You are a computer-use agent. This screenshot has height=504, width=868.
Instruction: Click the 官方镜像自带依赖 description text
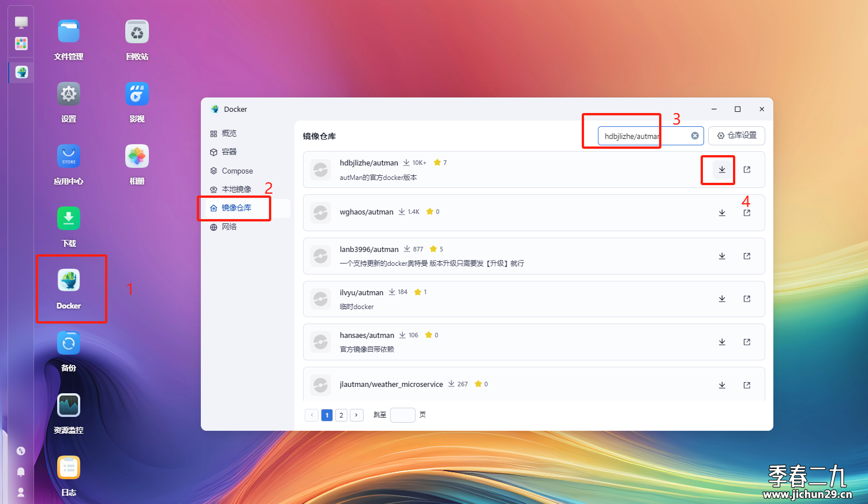coord(367,349)
